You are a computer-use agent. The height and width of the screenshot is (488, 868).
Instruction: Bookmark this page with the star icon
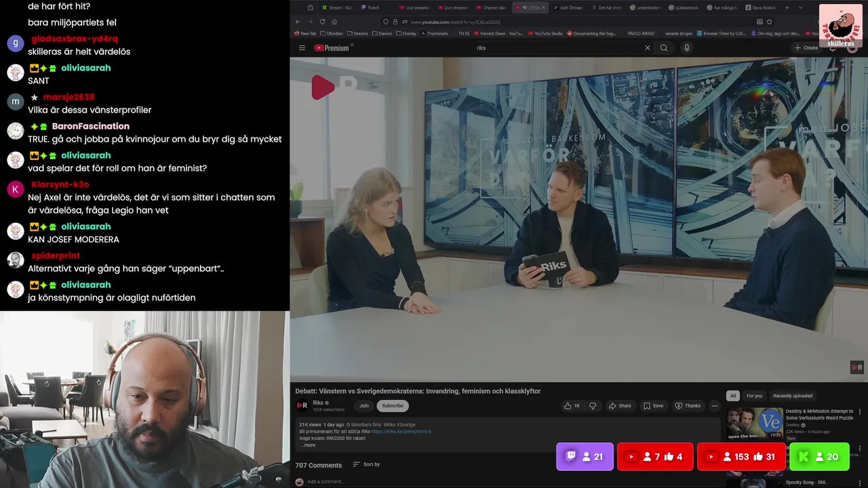(769, 22)
